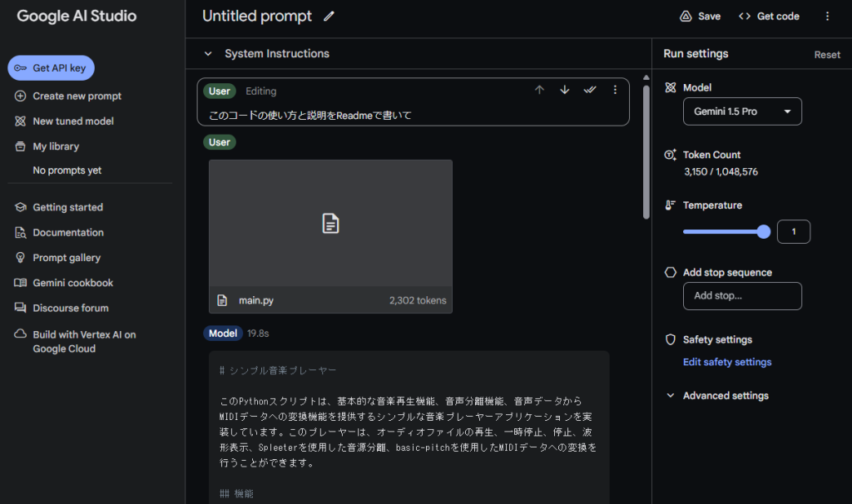The width and height of the screenshot is (852, 504).
Task: Click the Save button
Action: pyautogui.click(x=700, y=17)
